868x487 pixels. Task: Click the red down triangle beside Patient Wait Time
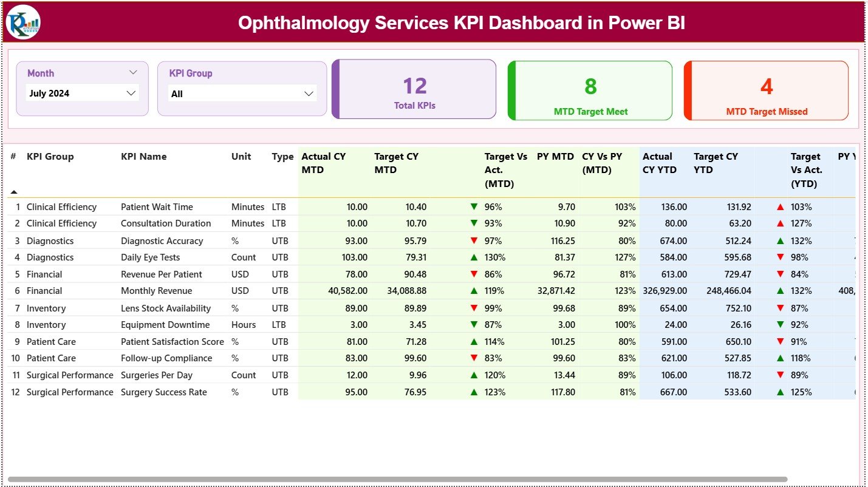tap(474, 206)
